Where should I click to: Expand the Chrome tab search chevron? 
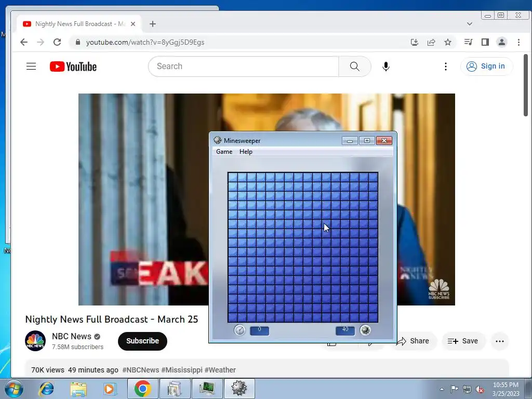470,24
